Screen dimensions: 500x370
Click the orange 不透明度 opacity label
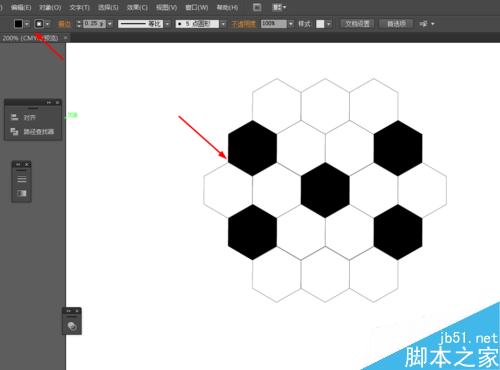coord(243,24)
